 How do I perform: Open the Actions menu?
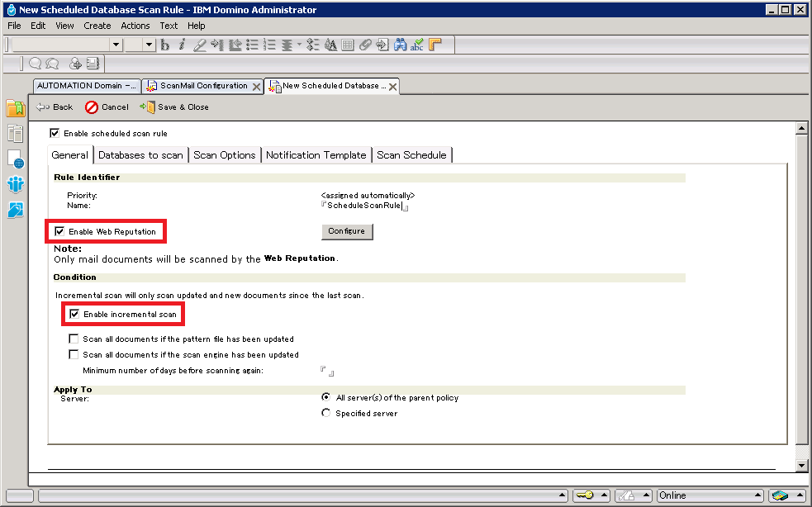point(135,26)
